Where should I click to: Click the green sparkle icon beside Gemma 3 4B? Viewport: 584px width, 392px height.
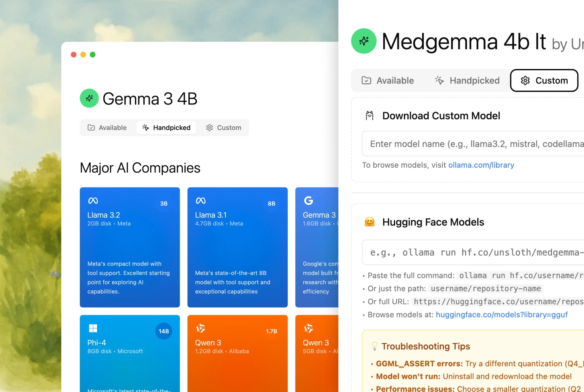89,98
